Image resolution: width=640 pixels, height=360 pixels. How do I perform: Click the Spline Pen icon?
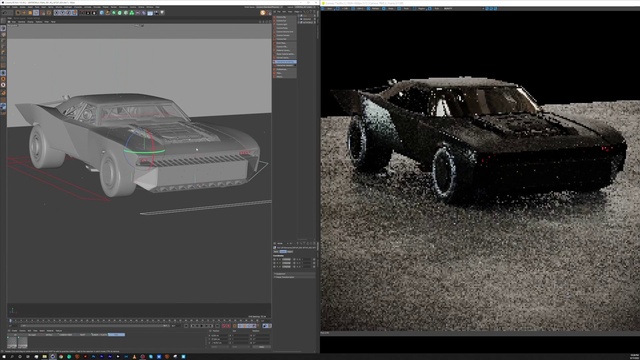tap(108, 13)
